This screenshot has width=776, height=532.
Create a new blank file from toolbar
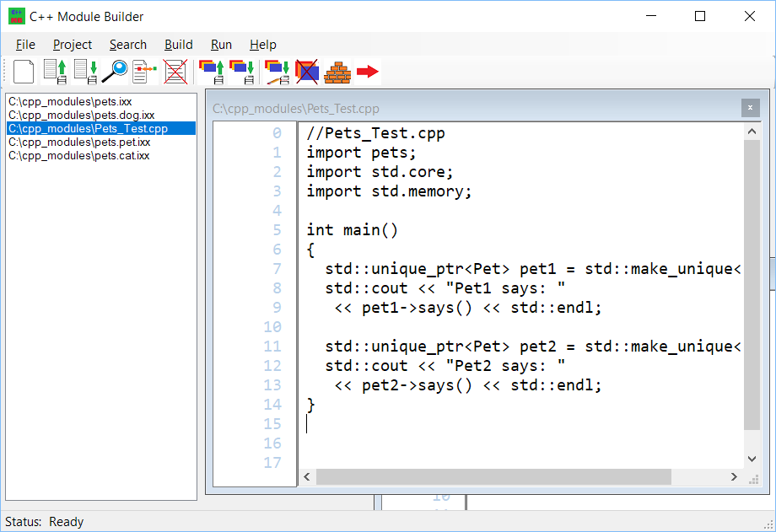pyautogui.click(x=24, y=72)
